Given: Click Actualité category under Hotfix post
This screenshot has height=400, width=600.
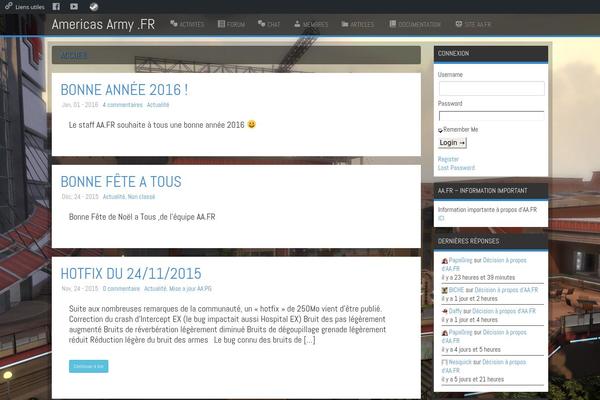Looking at the screenshot, I should tap(155, 289).
